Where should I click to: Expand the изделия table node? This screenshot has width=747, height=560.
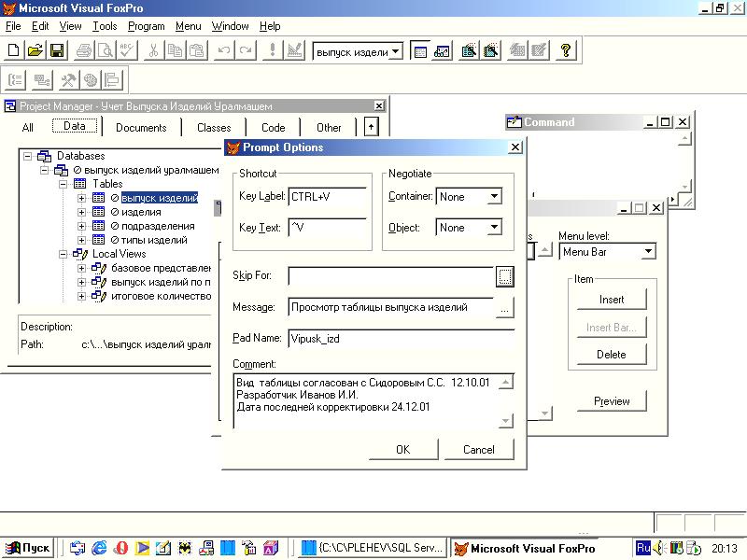click(81, 212)
